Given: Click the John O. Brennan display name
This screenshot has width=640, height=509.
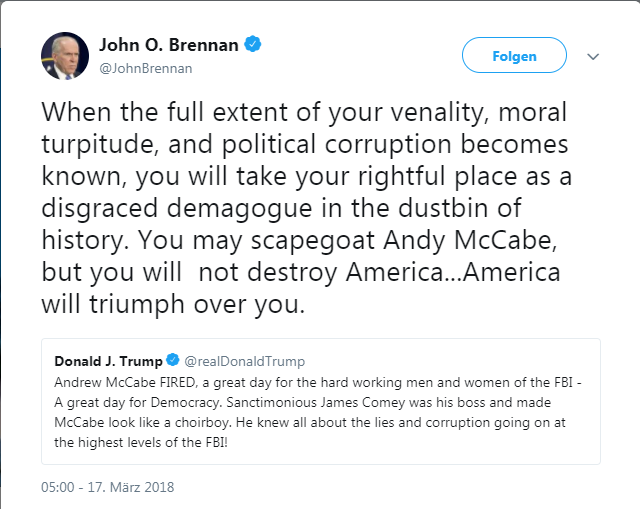Looking at the screenshot, I should click(170, 45).
